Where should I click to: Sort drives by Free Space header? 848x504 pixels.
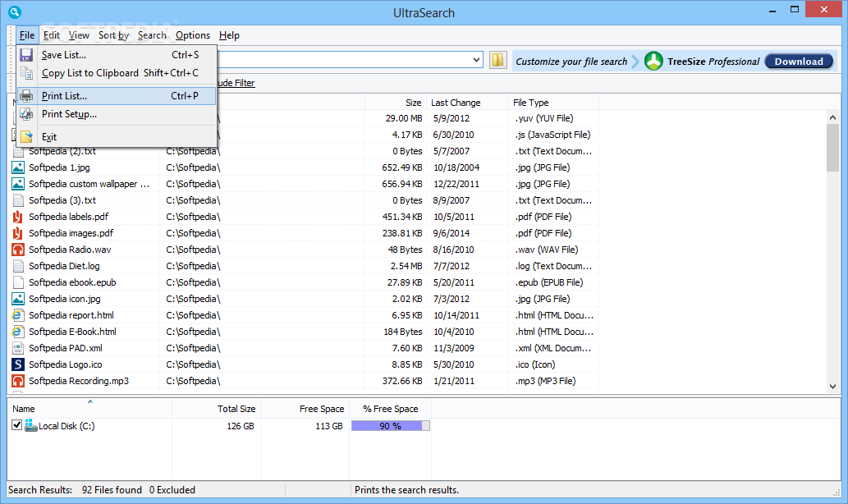tap(305, 409)
